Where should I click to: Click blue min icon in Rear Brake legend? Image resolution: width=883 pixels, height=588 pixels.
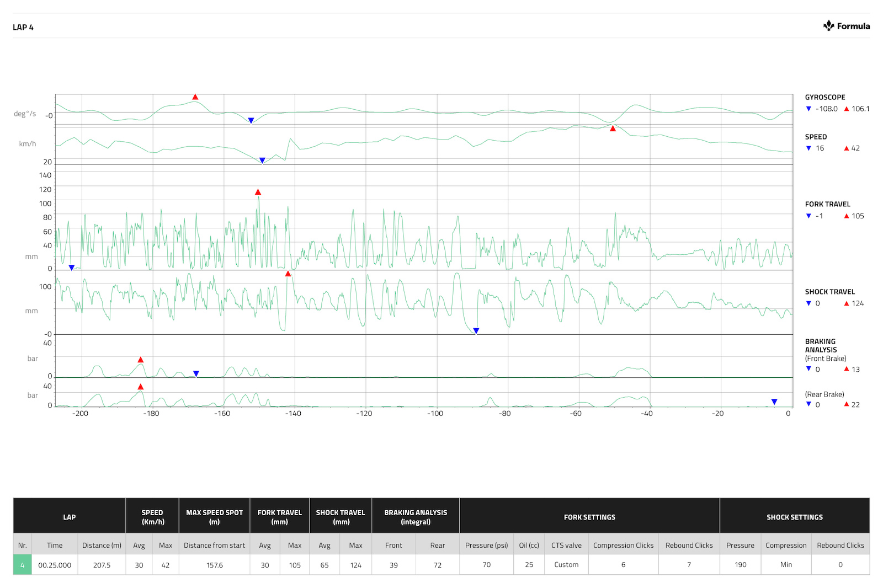click(808, 404)
